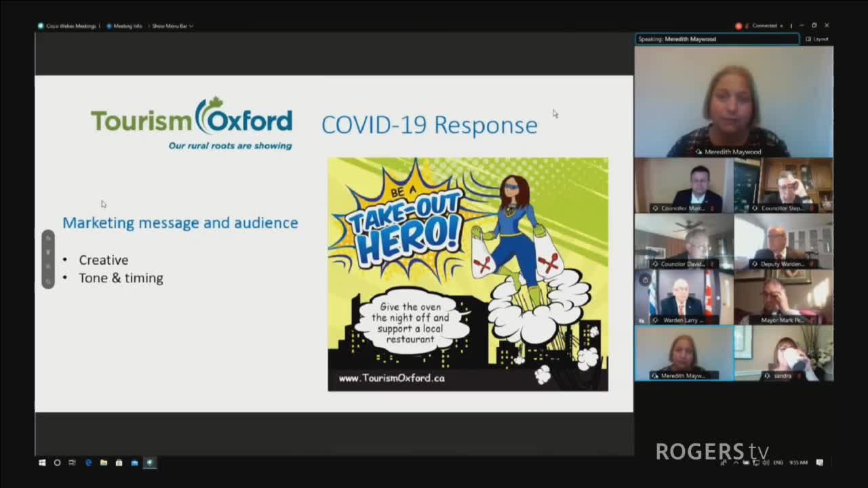This screenshot has height=488, width=868.
Task: Click the red recording indicator icon
Action: click(738, 26)
